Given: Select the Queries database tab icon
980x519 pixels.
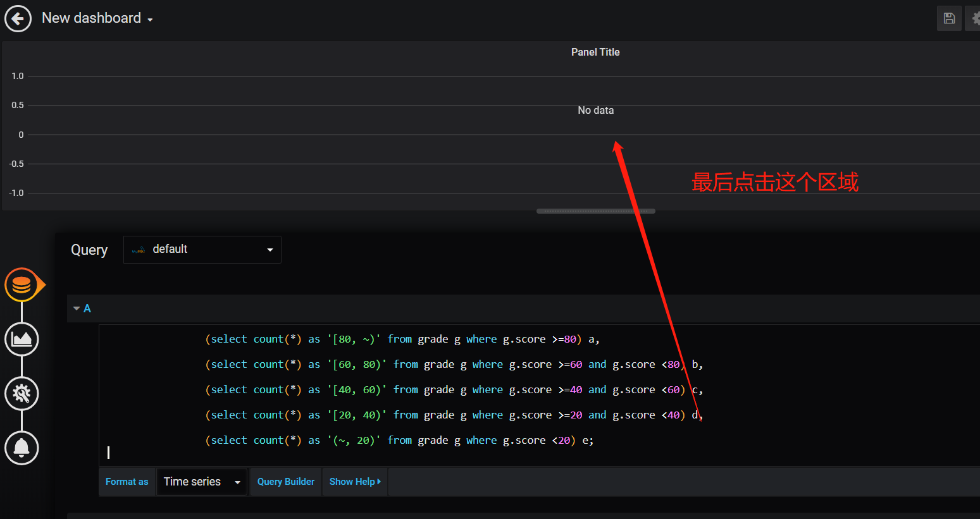Looking at the screenshot, I should [22, 285].
